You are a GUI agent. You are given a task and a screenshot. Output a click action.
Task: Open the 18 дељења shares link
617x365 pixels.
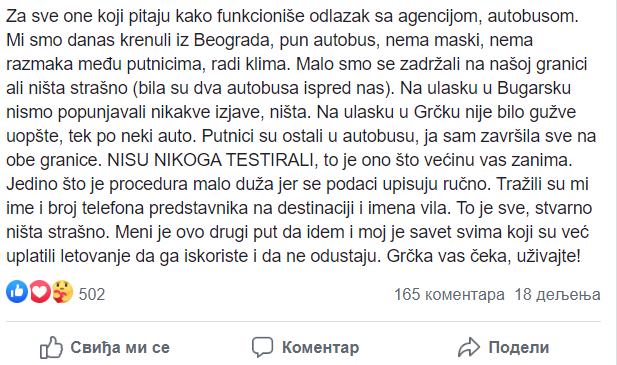557,294
